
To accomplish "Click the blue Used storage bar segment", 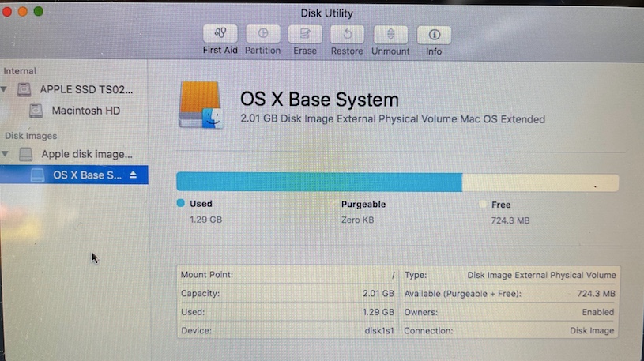I will [319, 182].
